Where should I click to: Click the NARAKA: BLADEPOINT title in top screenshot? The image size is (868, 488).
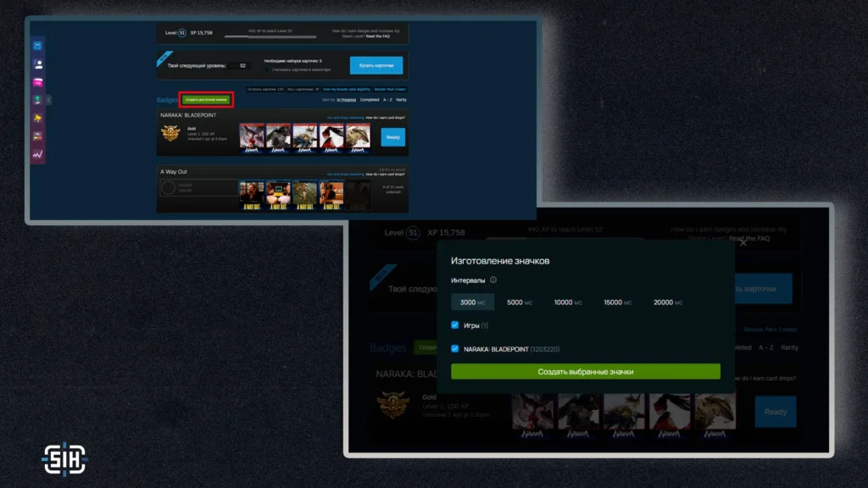pos(188,115)
